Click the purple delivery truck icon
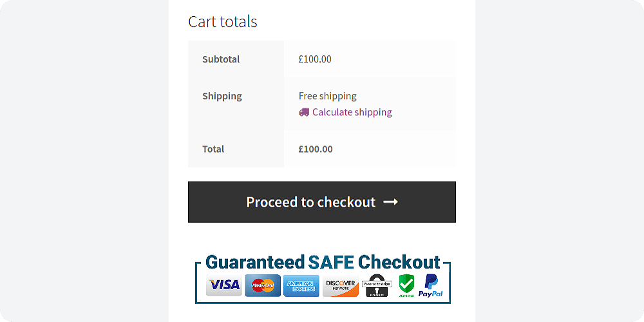The height and width of the screenshot is (322, 644). 304,112
